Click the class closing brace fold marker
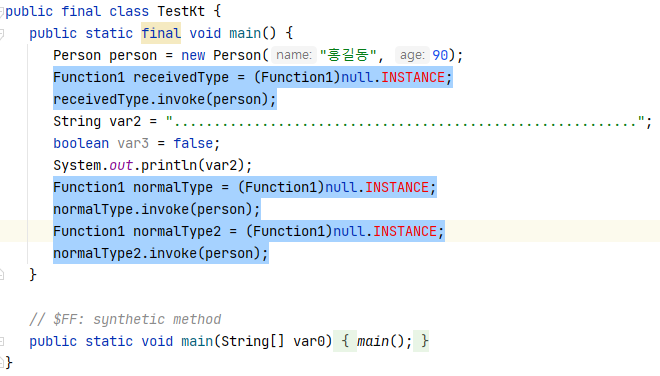The image size is (660, 376). [2, 363]
